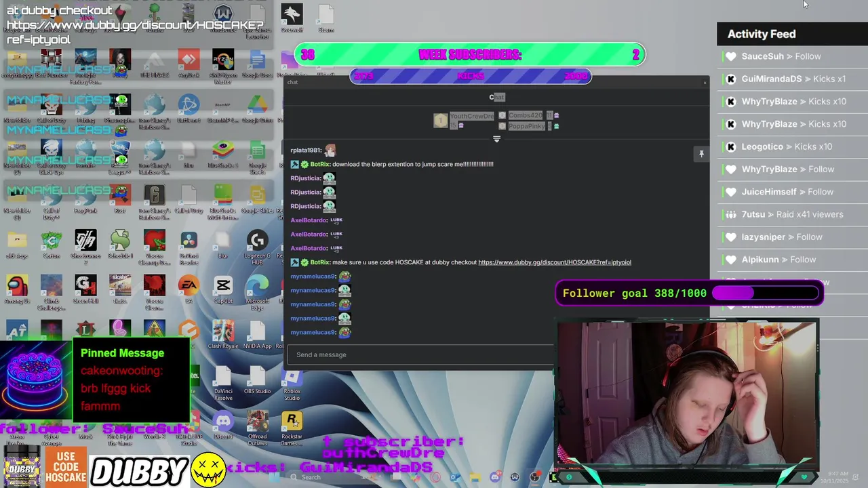The width and height of the screenshot is (868, 488).
Task: Click the pin icon in chat window
Action: [701, 154]
